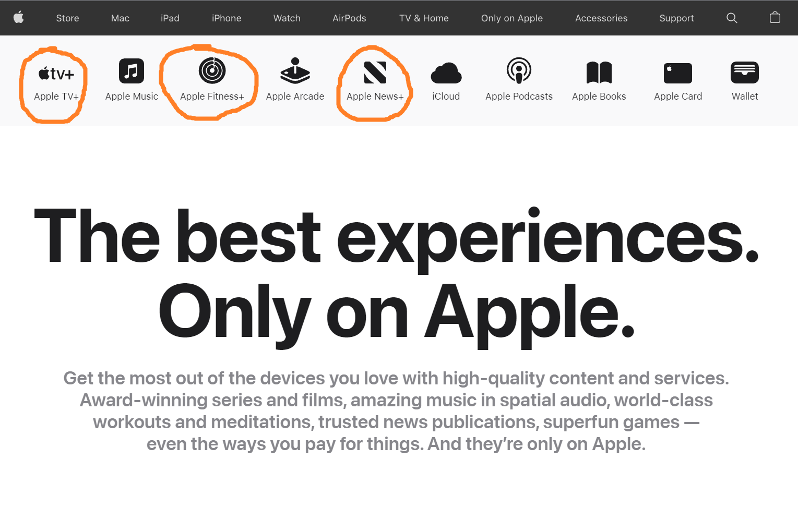Image resolution: width=798 pixels, height=532 pixels.
Task: Open the iPhone menu item
Action: [227, 18]
